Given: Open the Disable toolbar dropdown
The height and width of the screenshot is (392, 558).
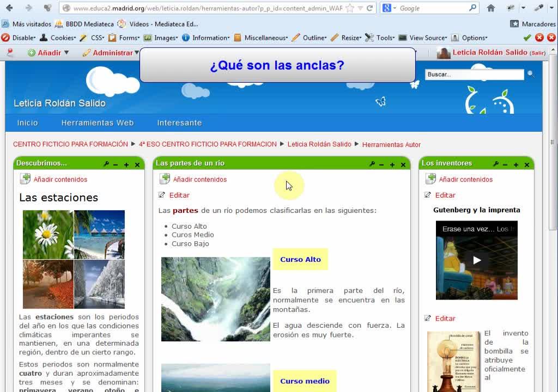Looking at the screenshot, I should (19, 38).
